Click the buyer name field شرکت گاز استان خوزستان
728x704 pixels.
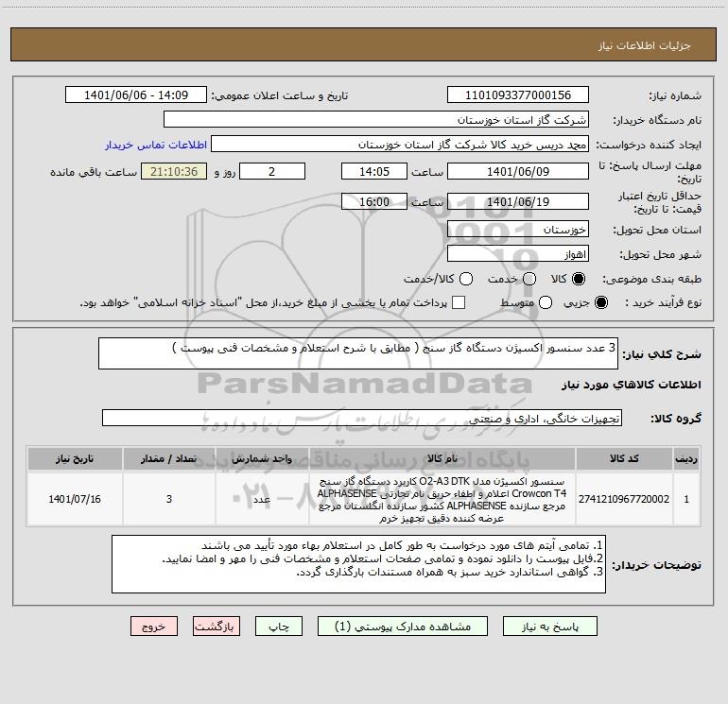click(376, 120)
